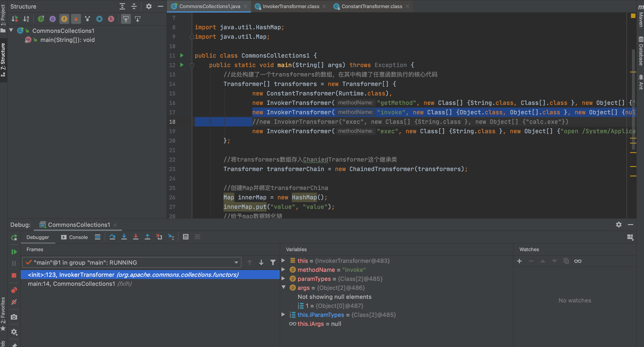Restore debug layout icon
The height and width of the screenshot is (347, 644).
click(x=630, y=237)
